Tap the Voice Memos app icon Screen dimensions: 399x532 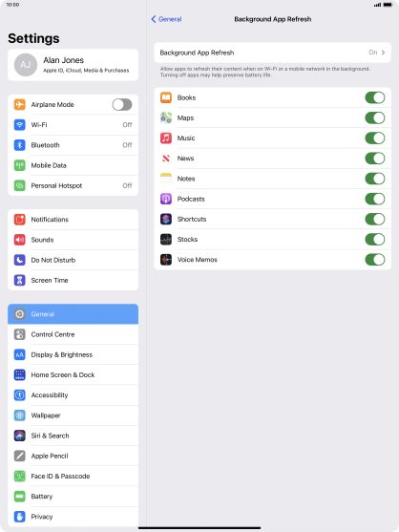point(166,260)
